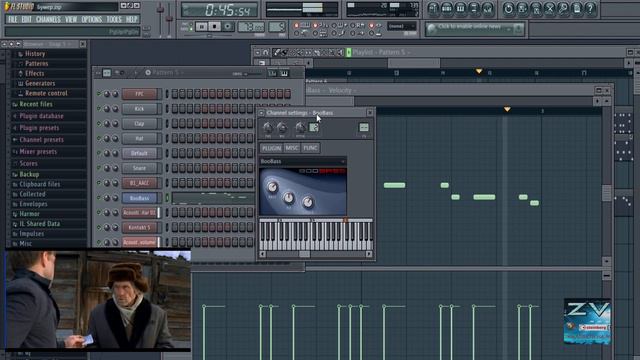640x360 pixels.
Task: Open the project info icon
Action: click(x=577, y=9)
